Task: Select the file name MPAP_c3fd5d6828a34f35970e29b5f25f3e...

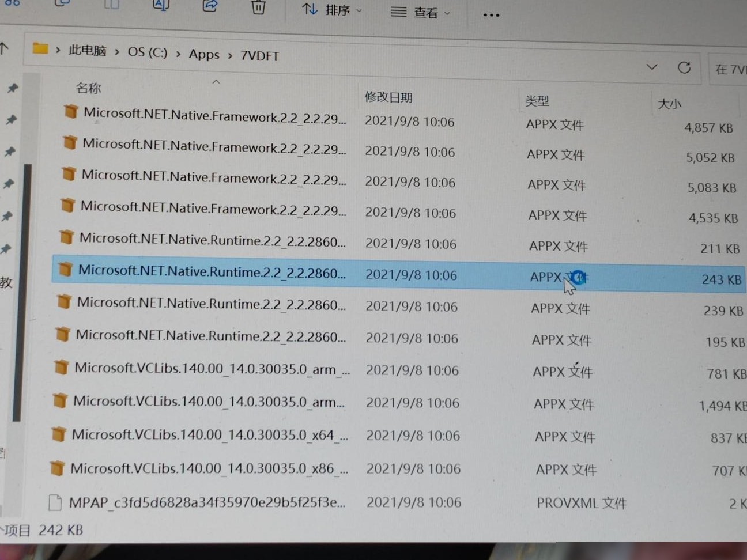Action: [x=207, y=502]
